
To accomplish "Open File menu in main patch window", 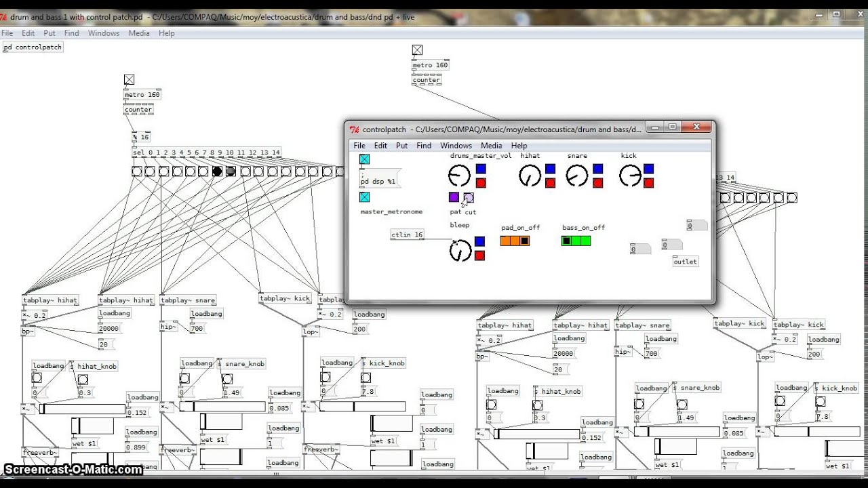I will click(x=7, y=33).
